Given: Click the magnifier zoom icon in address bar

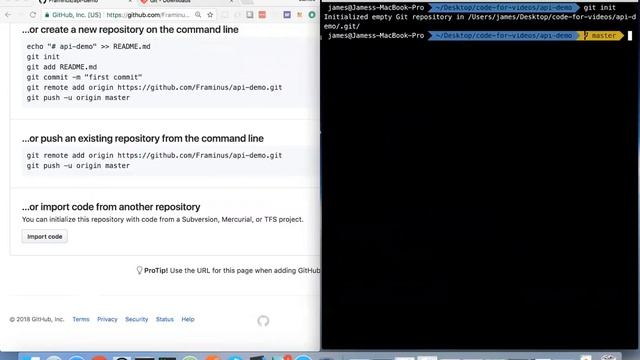Looking at the screenshot, I should pos(198,15).
